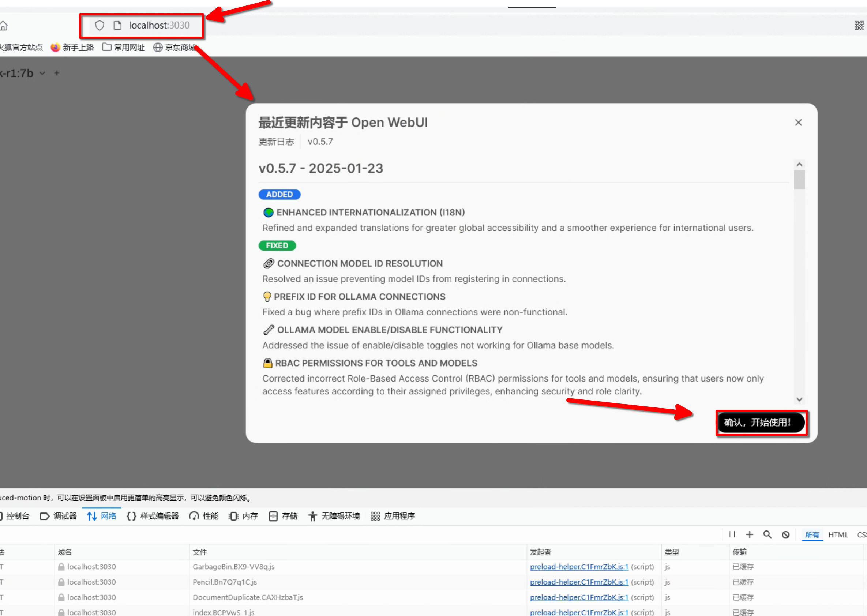Open first preload-helper.C1FmrZbK.js:1 initiator link

click(579, 567)
